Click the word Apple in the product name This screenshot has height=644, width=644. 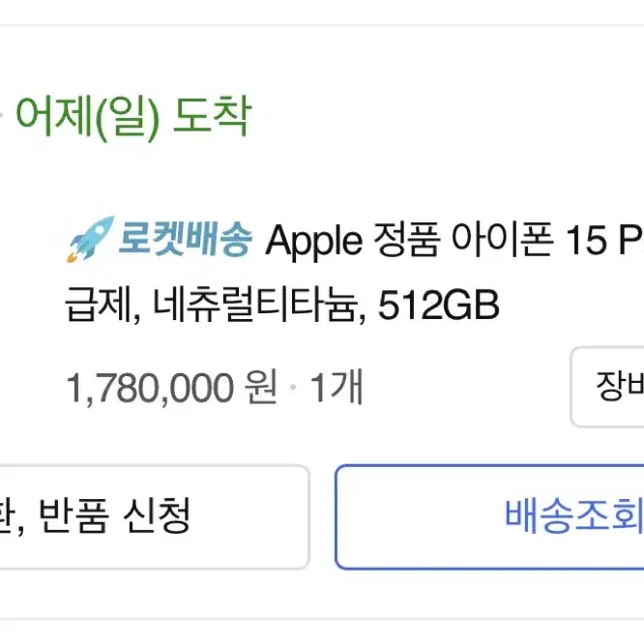(x=314, y=241)
